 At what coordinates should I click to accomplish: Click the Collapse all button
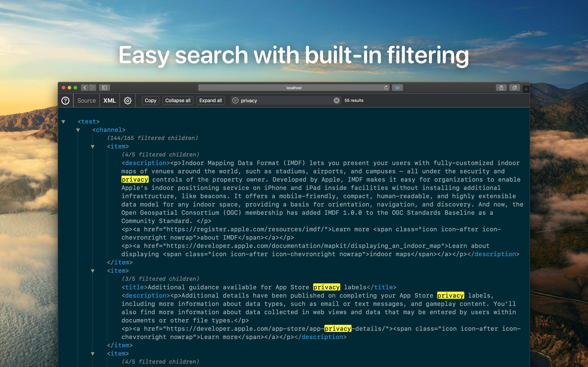[178, 101]
